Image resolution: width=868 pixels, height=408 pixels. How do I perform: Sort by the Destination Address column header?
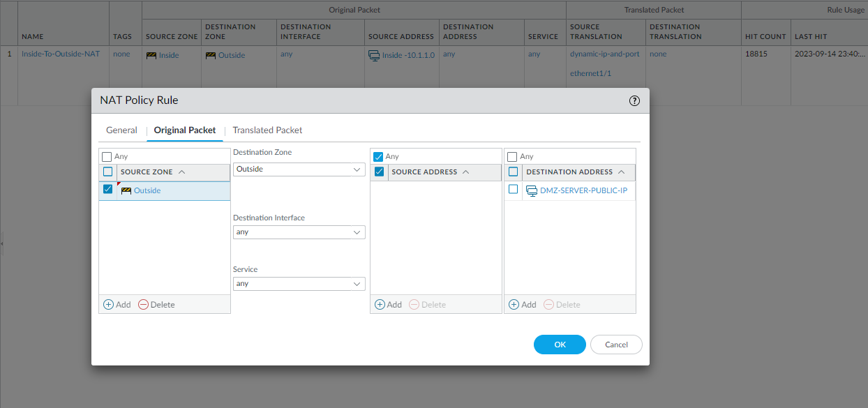(569, 172)
